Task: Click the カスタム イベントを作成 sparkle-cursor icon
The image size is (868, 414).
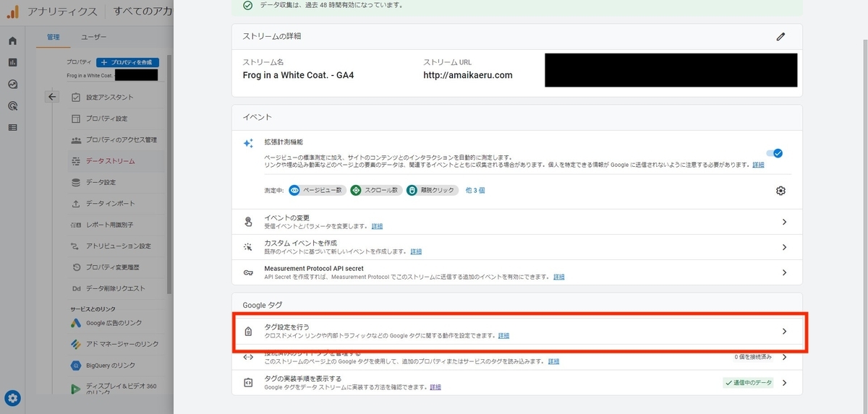Action: pos(248,247)
